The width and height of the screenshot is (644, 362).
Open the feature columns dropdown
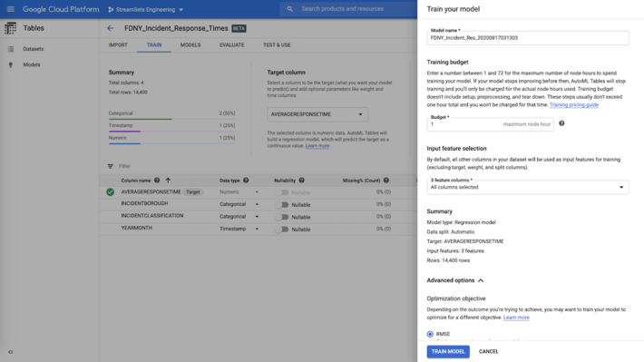pos(528,187)
